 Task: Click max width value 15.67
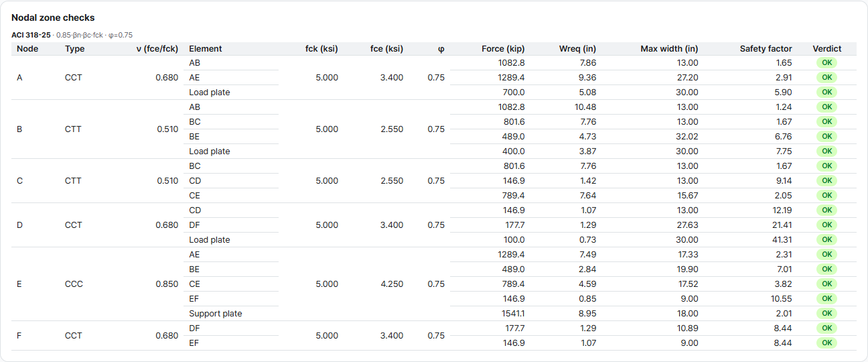[687, 196]
